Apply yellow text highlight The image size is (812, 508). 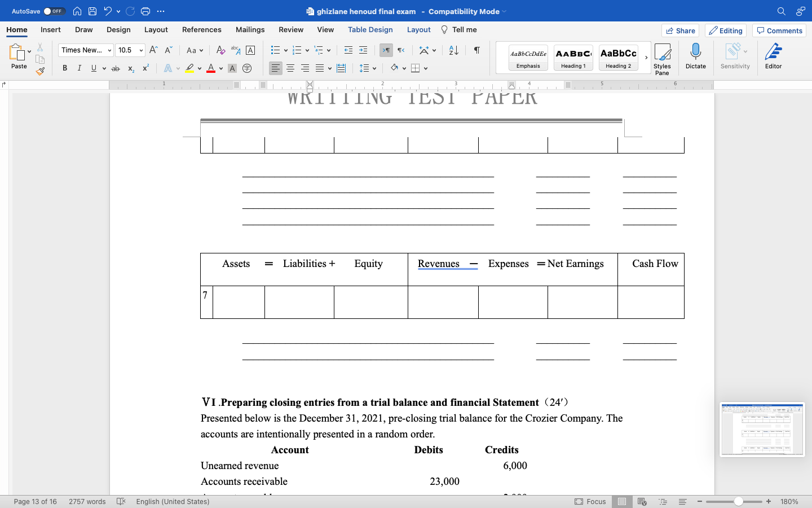tap(191, 68)
